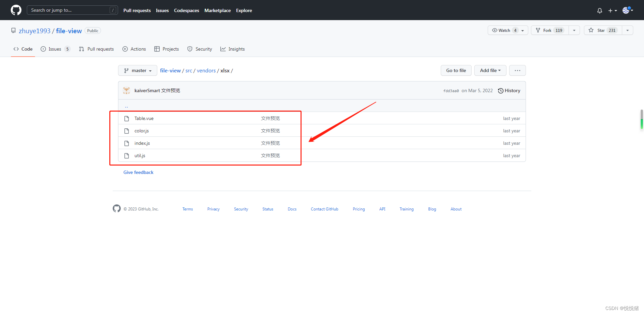
Task: Switch to the Actions tab
Action: click(x=134, y=49)
